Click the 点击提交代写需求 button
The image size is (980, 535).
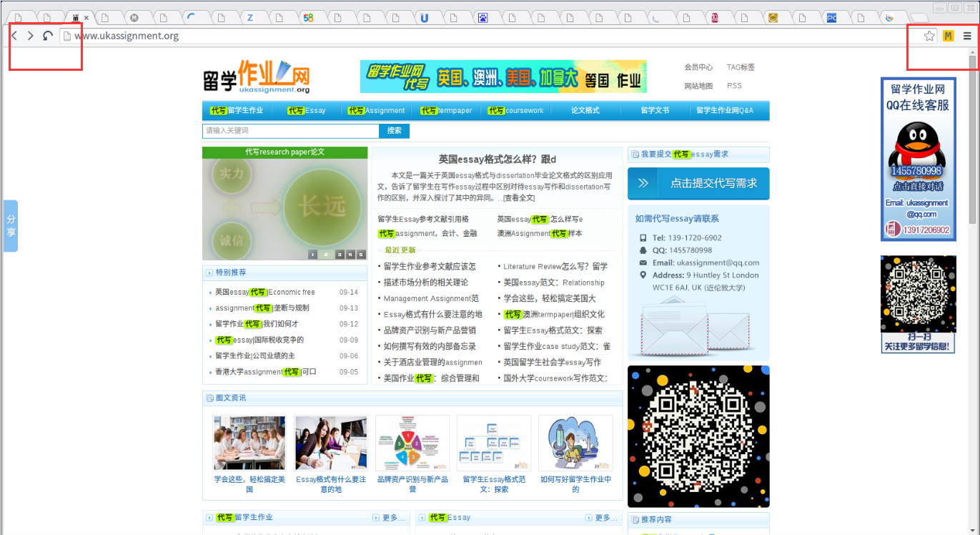pyautogui.click(x=698, y=184)
